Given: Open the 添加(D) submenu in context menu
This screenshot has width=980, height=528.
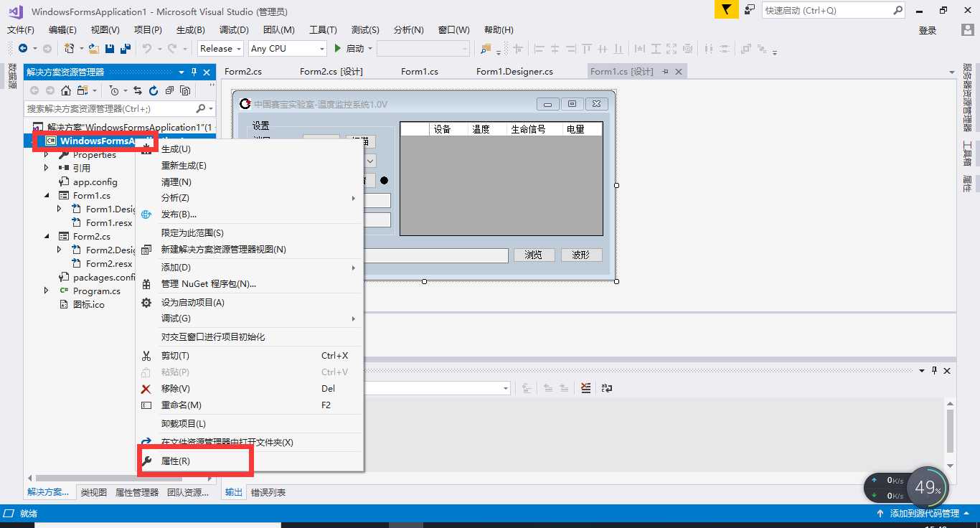Looking at the screenshot, I should tap(250, 268).
